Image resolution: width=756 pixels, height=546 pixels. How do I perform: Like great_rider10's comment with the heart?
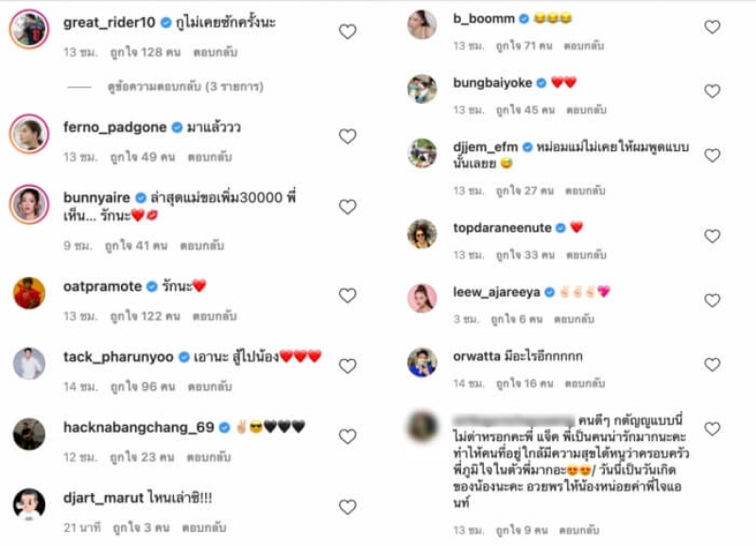coord(347,32)
